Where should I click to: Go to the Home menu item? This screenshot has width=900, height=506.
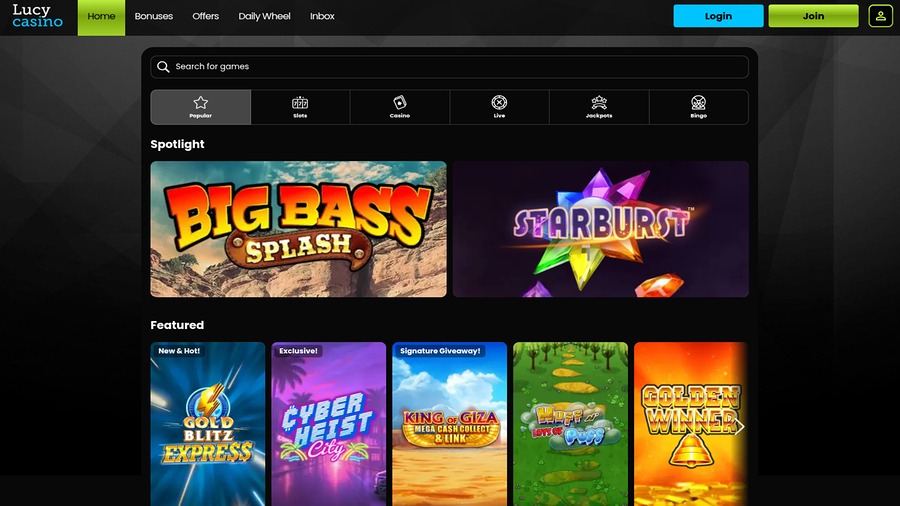pyautogui.click(x=101, y=17)
